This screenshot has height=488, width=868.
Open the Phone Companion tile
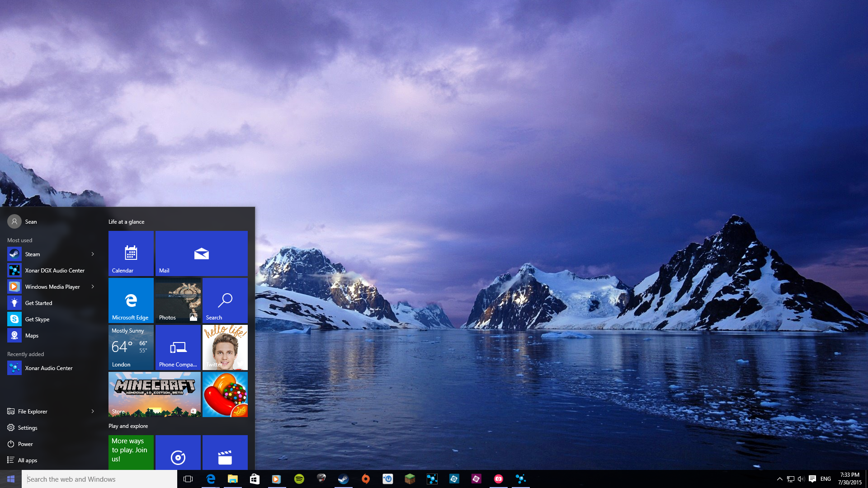coord(178,347)
